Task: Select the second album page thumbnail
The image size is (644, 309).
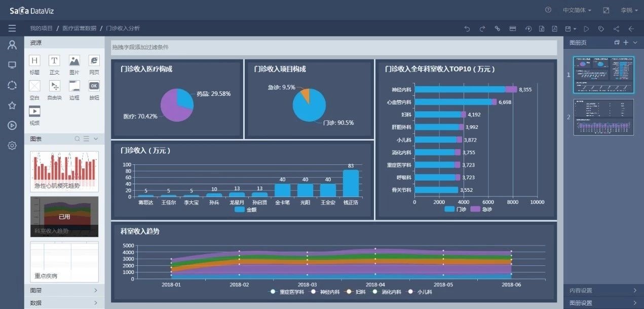Action: 603,117
